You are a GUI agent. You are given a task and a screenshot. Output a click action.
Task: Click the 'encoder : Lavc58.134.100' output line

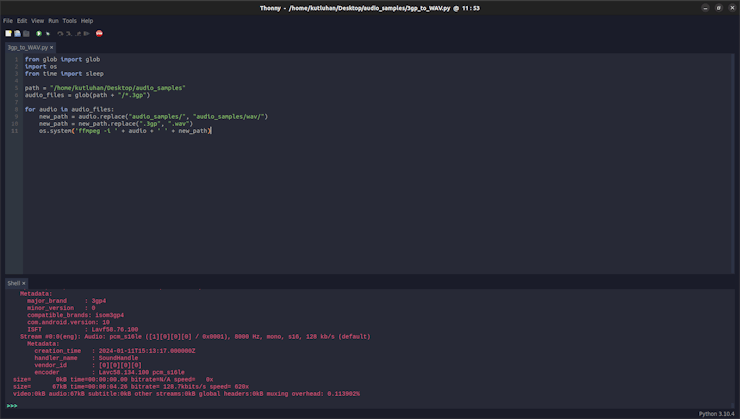click(x=109, y=372)
